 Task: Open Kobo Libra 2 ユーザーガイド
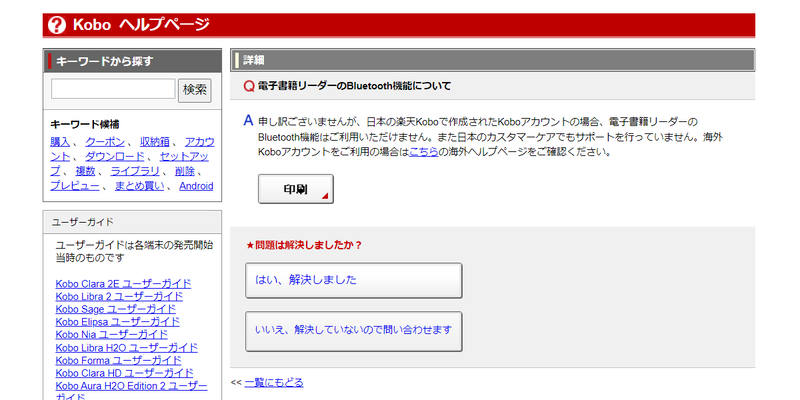click(119, 296)
